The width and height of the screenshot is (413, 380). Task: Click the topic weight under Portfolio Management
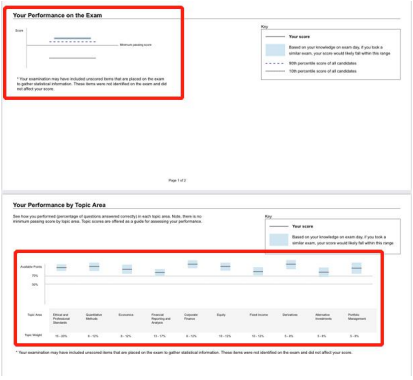point(354,336)
